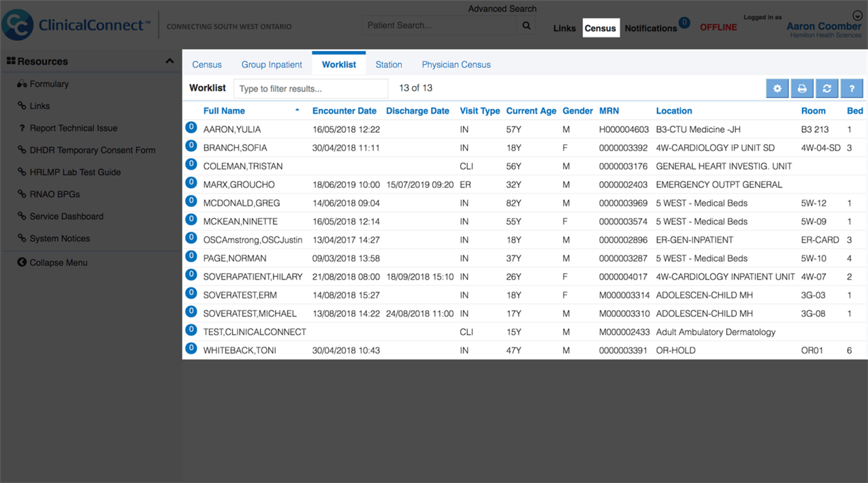Refresh the worklist with the refresh button
868x483 pixels.
tap(826, 88)
